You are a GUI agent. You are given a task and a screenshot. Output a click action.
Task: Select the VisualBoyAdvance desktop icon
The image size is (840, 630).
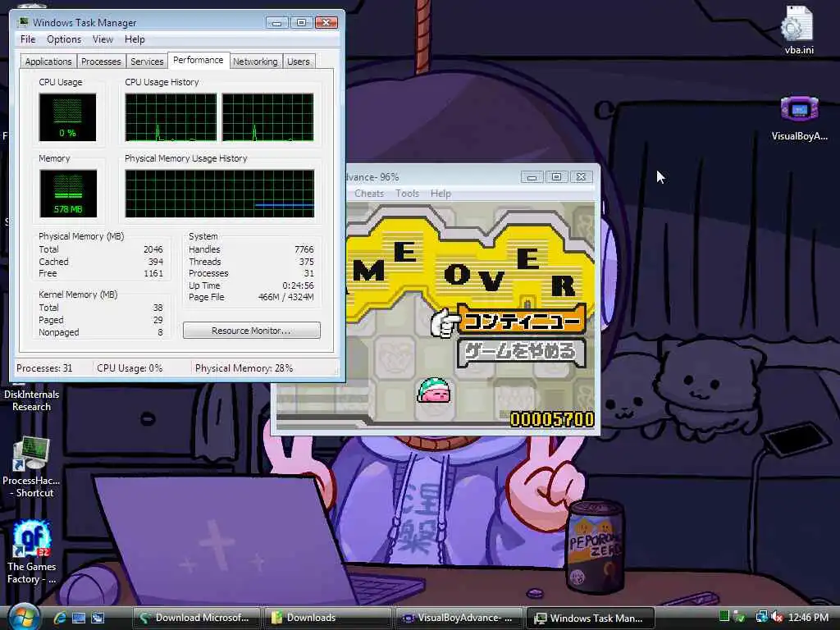799,118
